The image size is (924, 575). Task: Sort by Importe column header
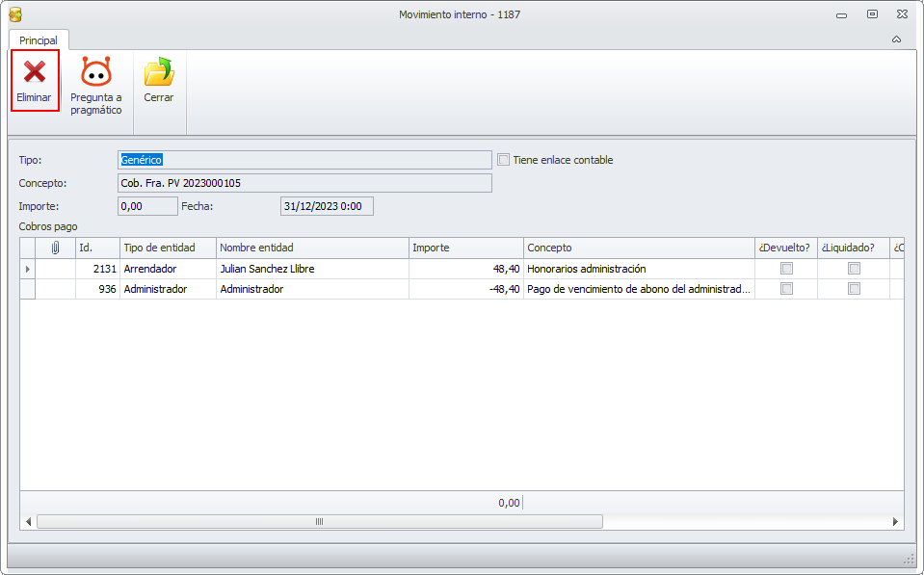click(x=466, y=248)
